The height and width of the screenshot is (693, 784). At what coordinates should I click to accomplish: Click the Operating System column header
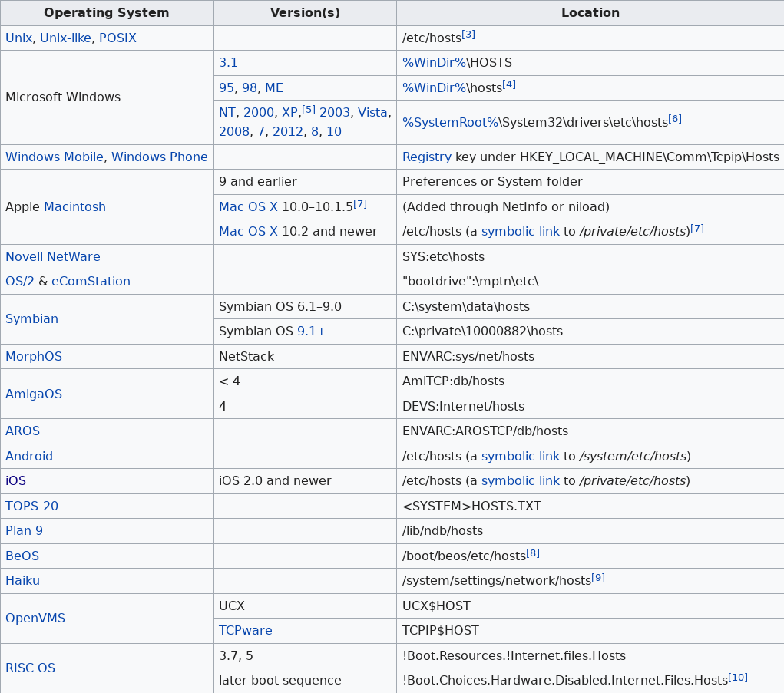point(107,13)
